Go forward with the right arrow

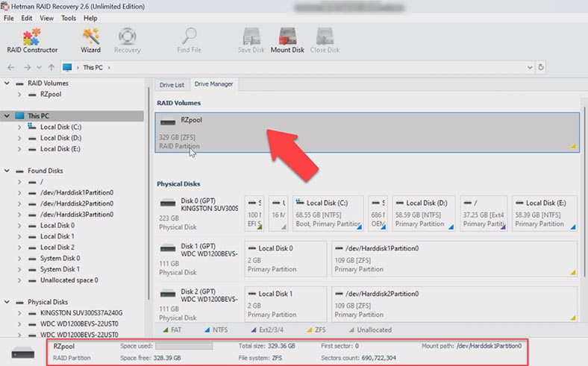pos(27,67)
